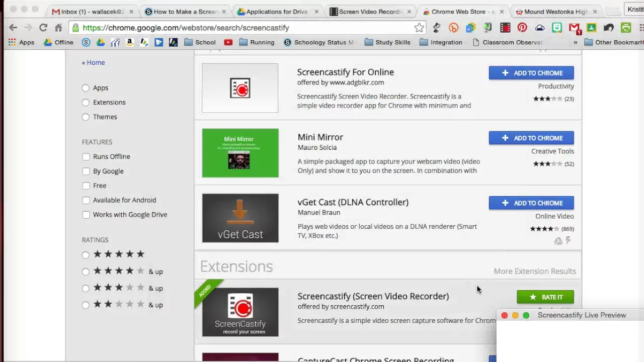This screenshot has width=644, height=362.
Task: Click the Gmail checker extension icon
Action: click(574, 28)
